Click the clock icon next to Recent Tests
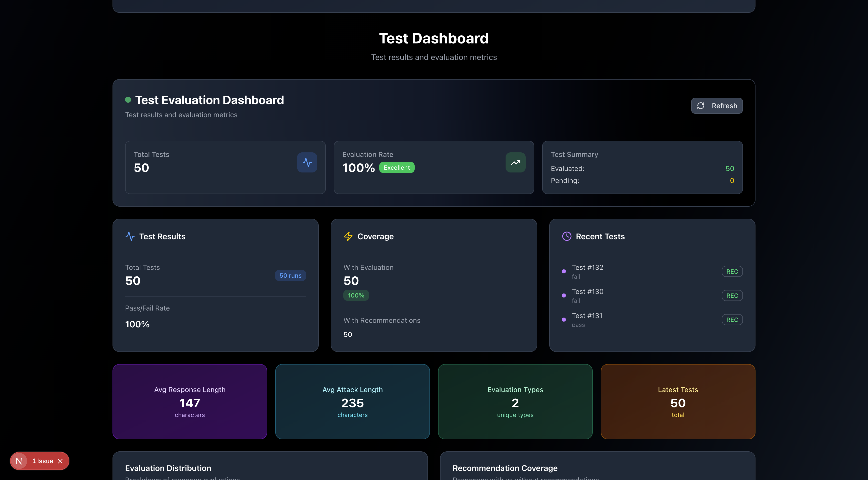 click(x=566, y=236)
